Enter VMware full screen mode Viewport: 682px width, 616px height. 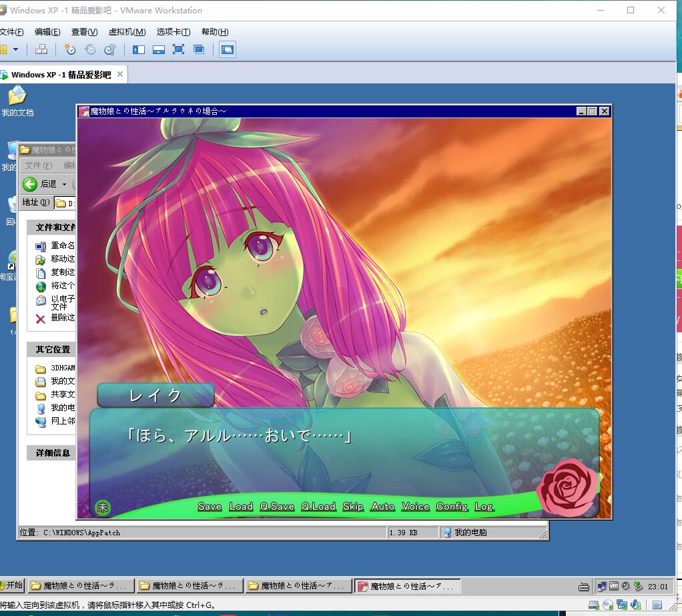(x=178, y=49)
